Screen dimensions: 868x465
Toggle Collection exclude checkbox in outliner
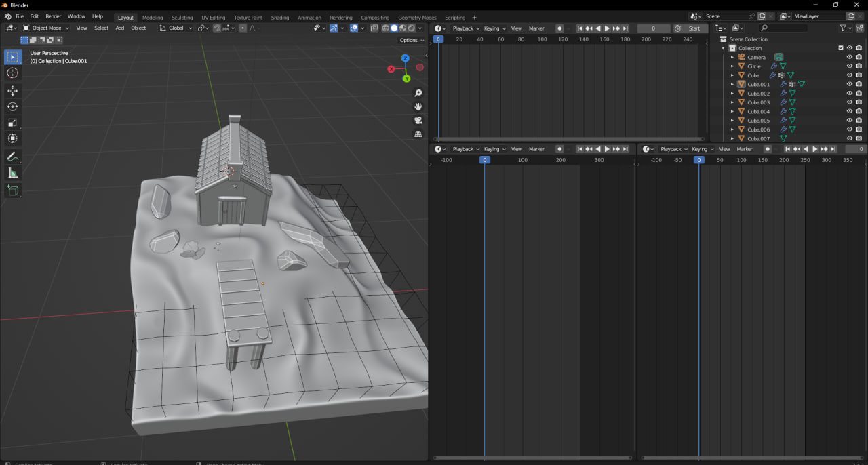click(841, 48)
